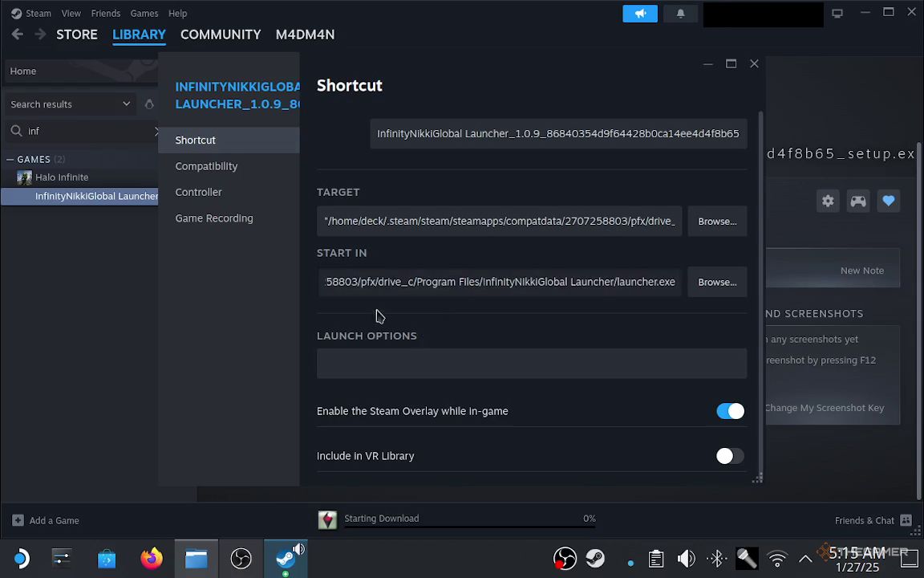This screenshot has width=924, height=578.
Task: Open the notifications bell
Action: [x=681, y=13]
